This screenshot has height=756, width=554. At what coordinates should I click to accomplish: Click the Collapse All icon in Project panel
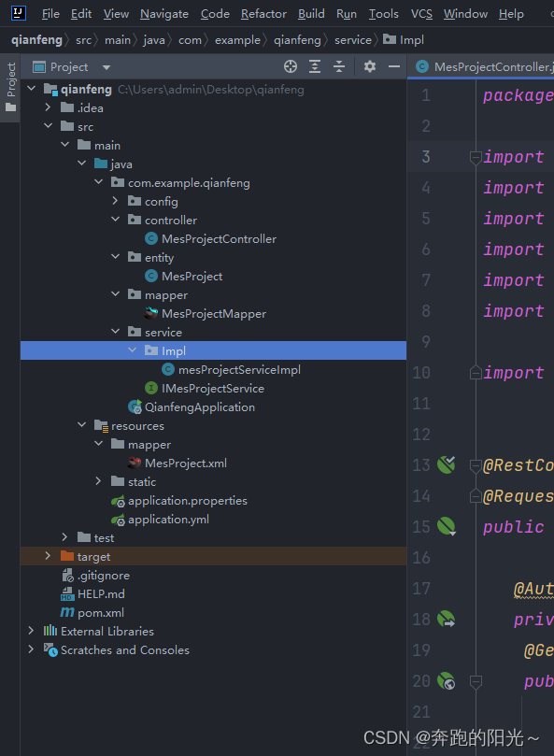click(339, 66)
